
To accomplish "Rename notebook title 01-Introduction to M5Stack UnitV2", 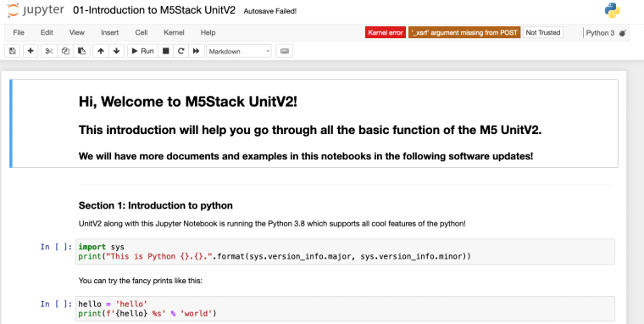I will [154, 11].
